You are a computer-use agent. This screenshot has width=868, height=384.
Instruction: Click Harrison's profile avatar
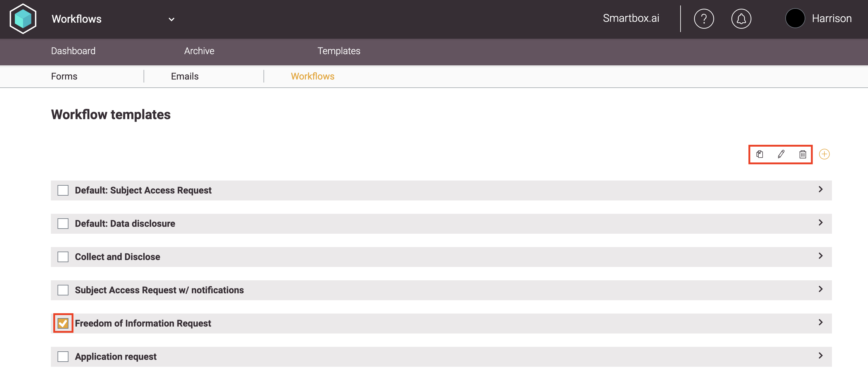[795, 18]
